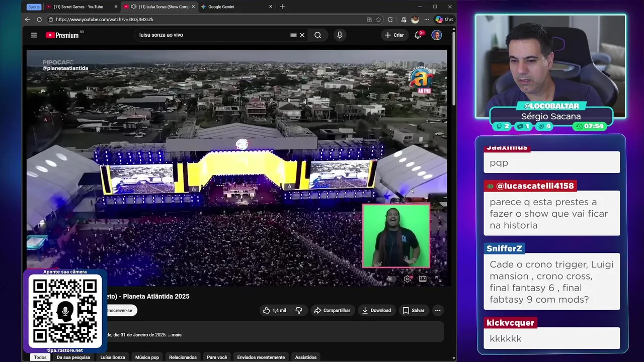Screen dimensions: 644x362
Task: Select Luísa Sonza filter chip
Action: pos(113,357)
